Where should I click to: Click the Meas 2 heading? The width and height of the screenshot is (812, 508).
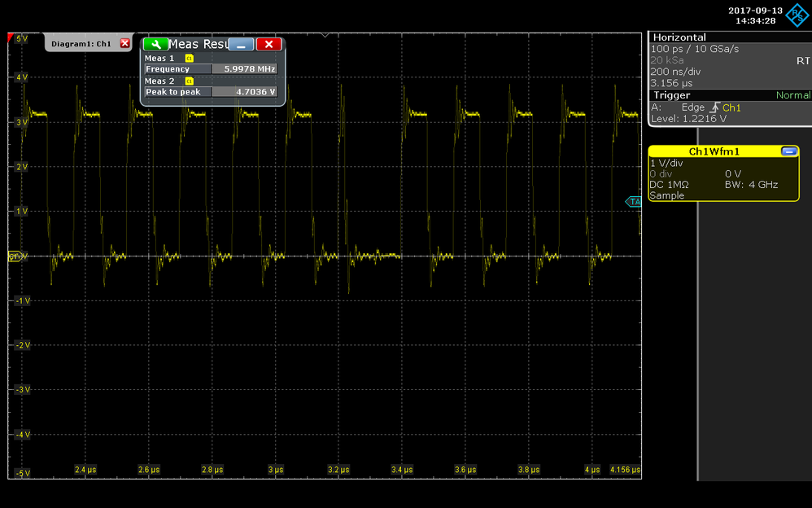pos(159,81)
